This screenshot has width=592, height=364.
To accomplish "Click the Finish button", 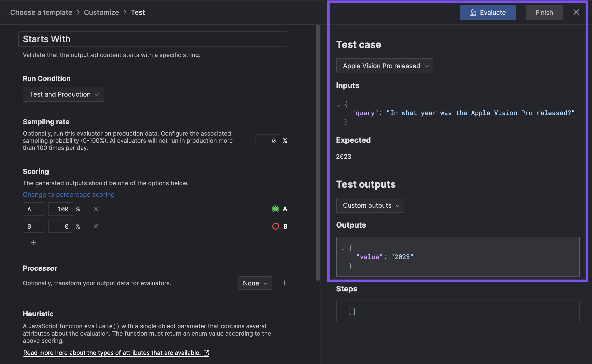I will point(544,12).
